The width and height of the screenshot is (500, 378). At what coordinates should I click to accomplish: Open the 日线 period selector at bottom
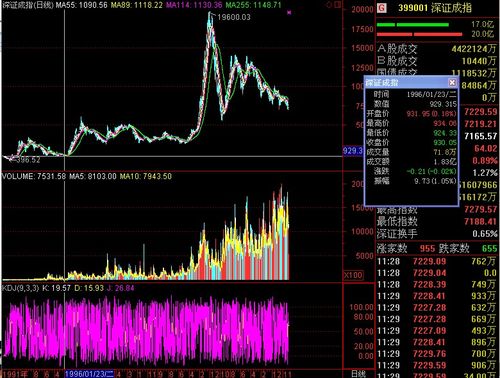[358, 374]
